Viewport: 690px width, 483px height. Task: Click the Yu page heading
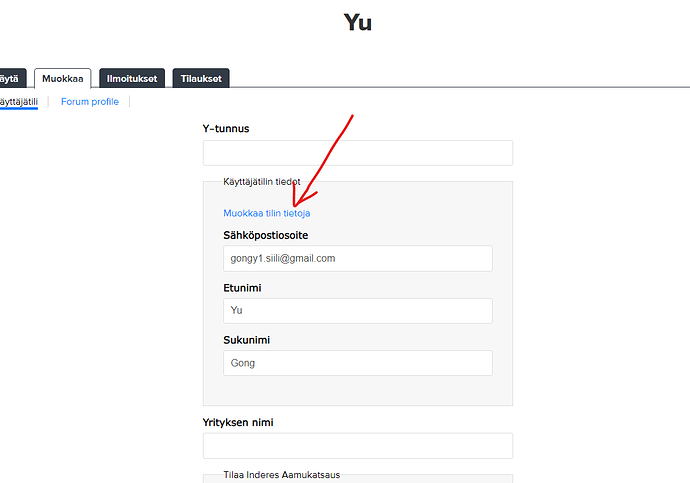click(x=357, y=22)
